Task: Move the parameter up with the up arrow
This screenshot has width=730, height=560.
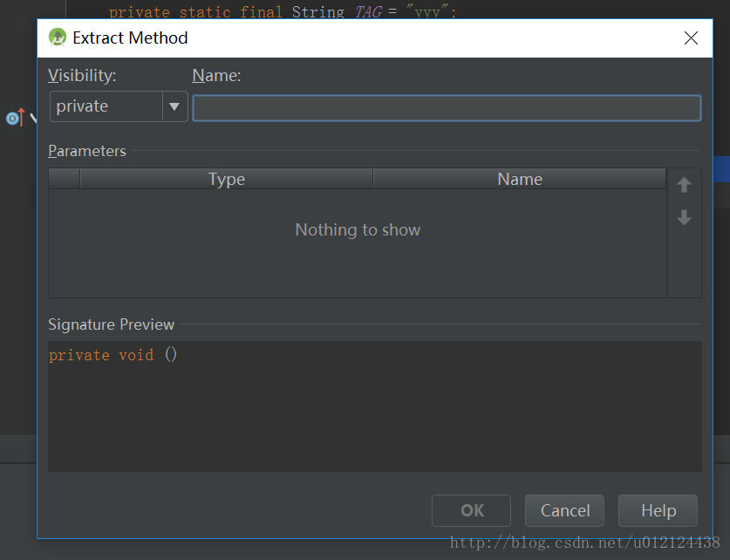Action: click(x=684, y=185)
